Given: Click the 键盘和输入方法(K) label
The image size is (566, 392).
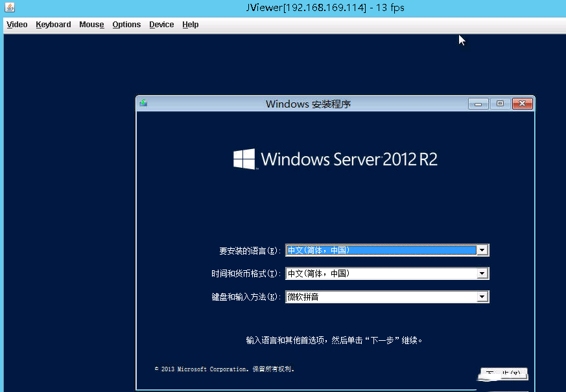Looking at the screenshot, I should [x=246, y=297].
